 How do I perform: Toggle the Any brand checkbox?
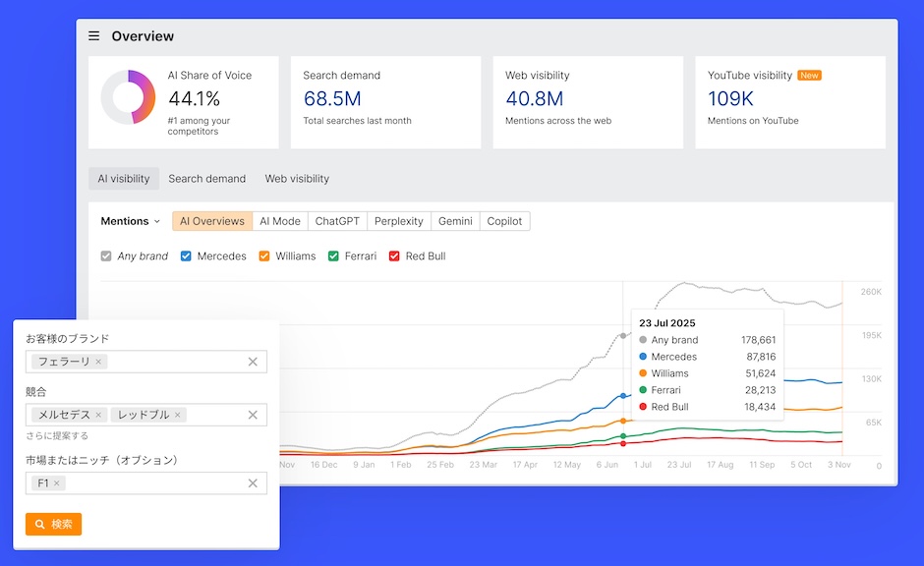(x=106, y=256)
